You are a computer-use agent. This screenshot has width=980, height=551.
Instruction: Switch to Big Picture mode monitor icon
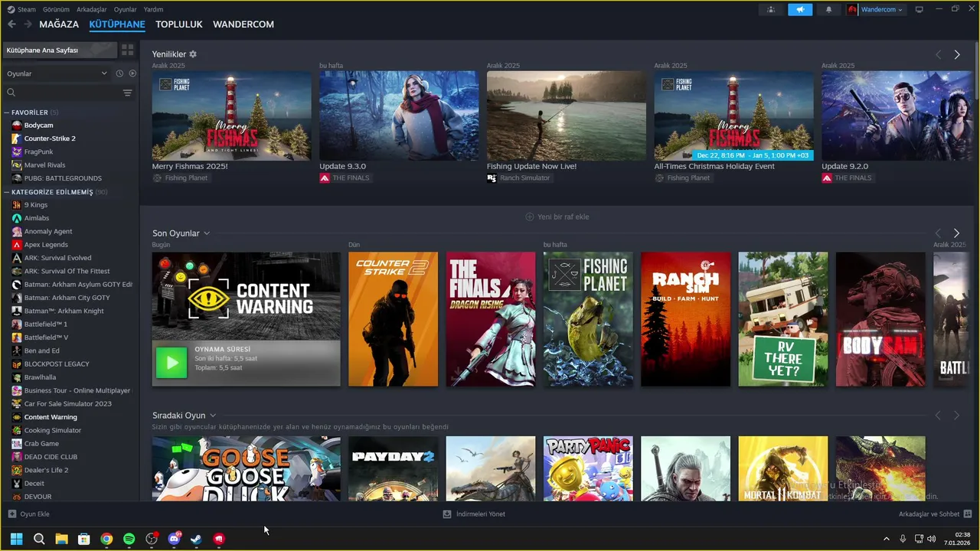tap(920, 9)
